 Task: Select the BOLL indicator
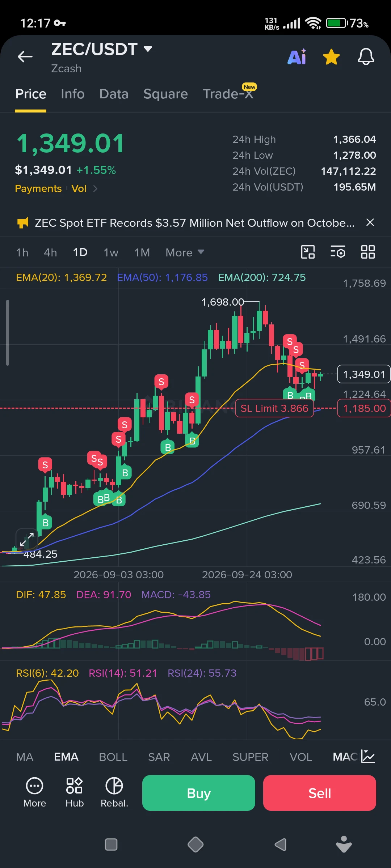[113, 757]
